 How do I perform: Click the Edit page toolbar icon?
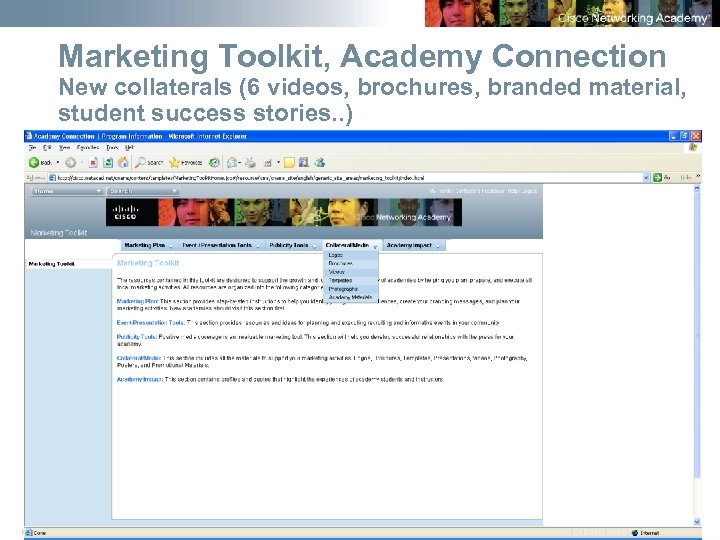pos(268,163)
